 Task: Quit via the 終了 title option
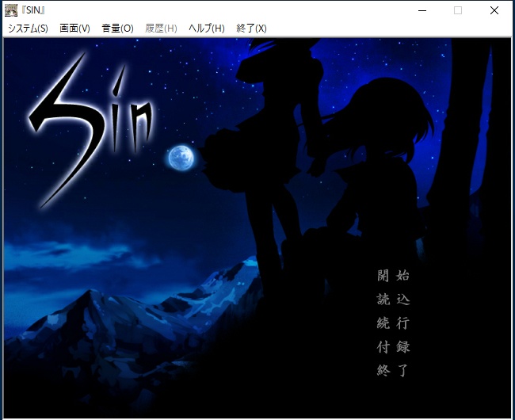pyautogui.click(x=393, y=371)
